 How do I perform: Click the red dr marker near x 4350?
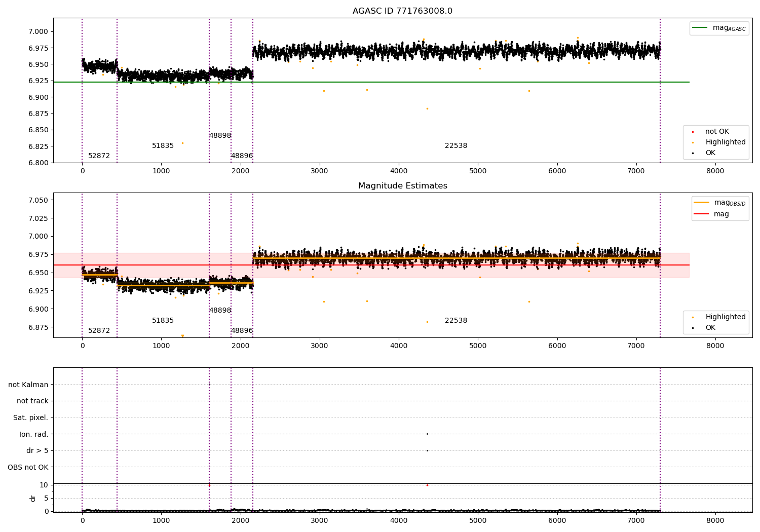coord(427,485)
